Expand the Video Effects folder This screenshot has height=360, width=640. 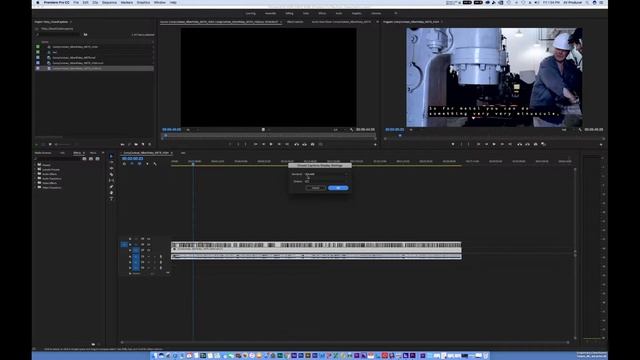pos(36,183)
